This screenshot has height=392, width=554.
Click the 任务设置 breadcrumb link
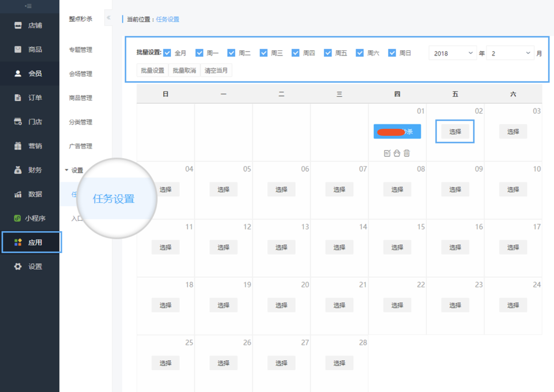[168, 19]
